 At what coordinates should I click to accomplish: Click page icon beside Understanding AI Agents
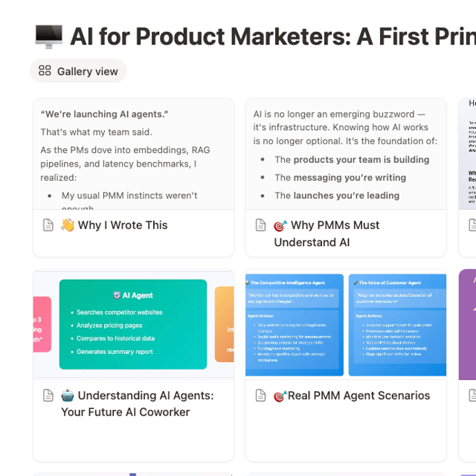click(48, 395)
